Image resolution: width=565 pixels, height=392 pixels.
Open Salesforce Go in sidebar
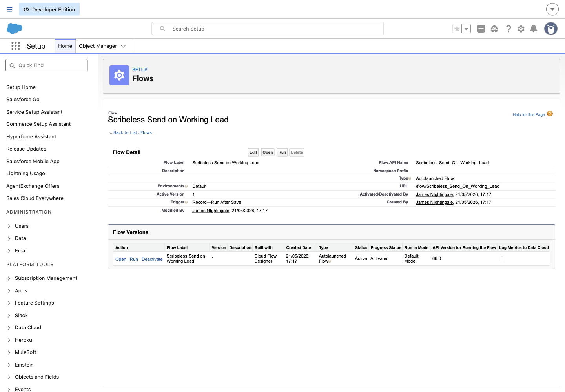pyautogui.click(x=23, y=100)
